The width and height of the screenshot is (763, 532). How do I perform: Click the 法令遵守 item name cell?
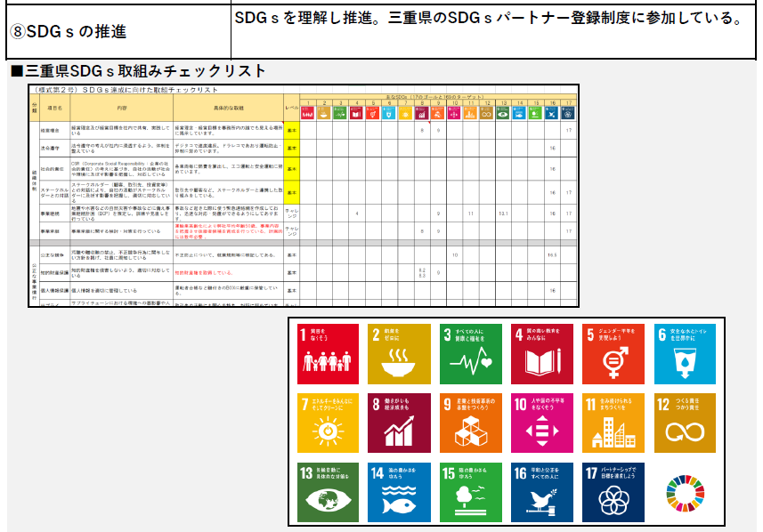[x=54, y=148]
